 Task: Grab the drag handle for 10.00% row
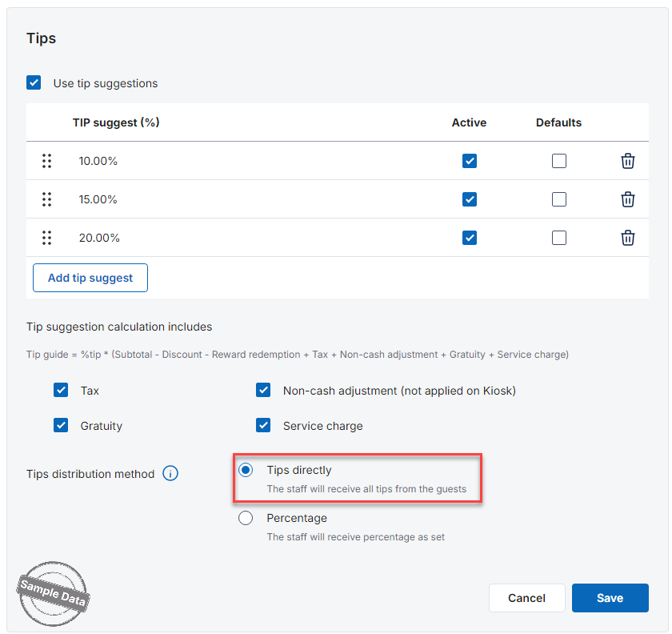click(x=46, y=161)
